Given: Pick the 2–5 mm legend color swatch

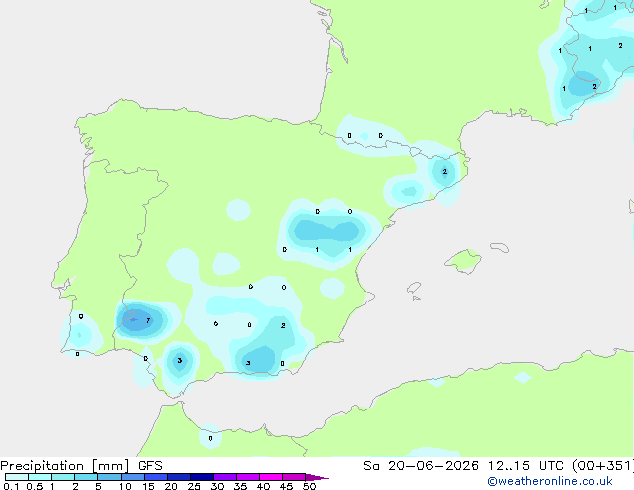Looking at the screenshot, I should (x=86, y=477).
